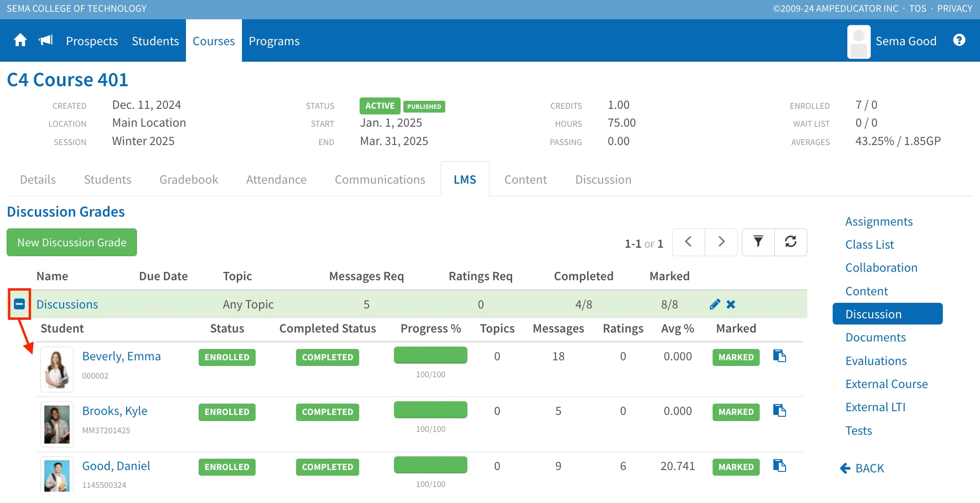Image resolution: width=980 pixels, height=503 pixels.
Task: Open copy icon for Brooks, Kyle
Action: [x=779, y=411]
